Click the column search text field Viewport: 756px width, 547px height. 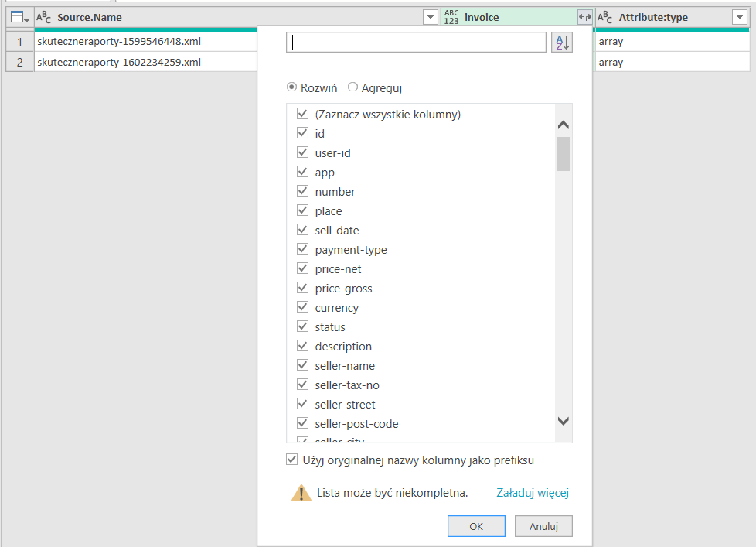(x=416, y=43)
